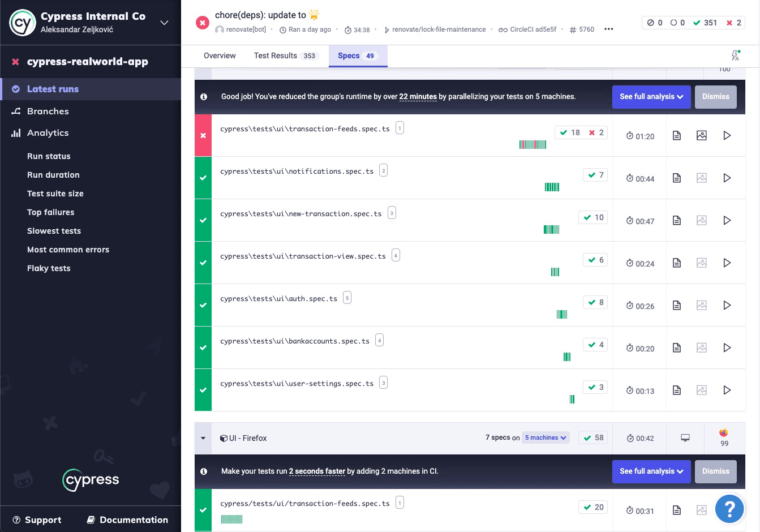Click timeline bar for failed transaction-feeds.spec.ts
The image size is (760, 532).
coord(533,145)
